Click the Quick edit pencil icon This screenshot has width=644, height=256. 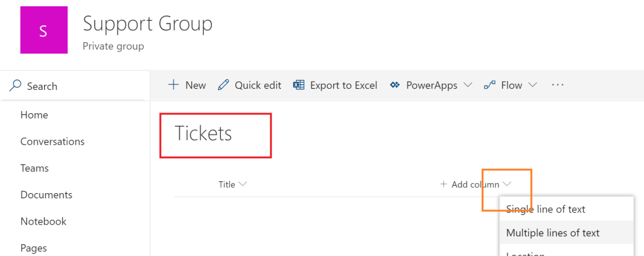(x=223, y=85)
